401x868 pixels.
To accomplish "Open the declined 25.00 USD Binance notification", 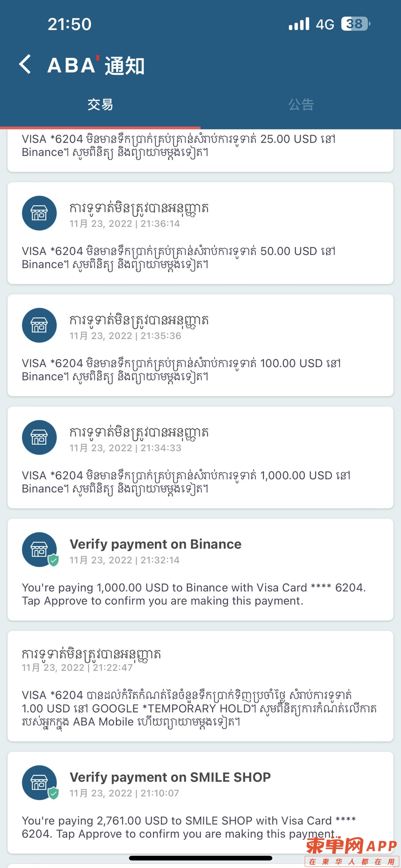I will [200, 150].
